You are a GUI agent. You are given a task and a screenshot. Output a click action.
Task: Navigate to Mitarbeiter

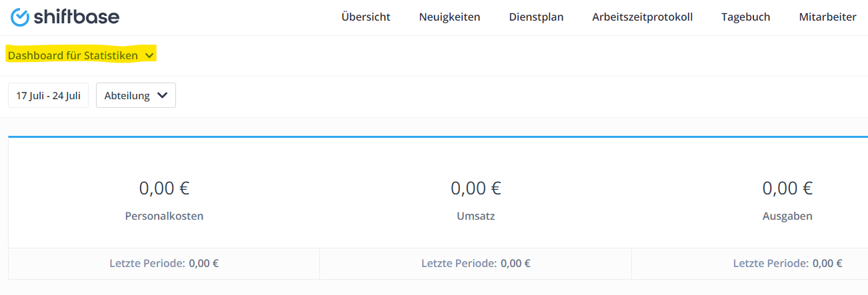tap(827, 17)
